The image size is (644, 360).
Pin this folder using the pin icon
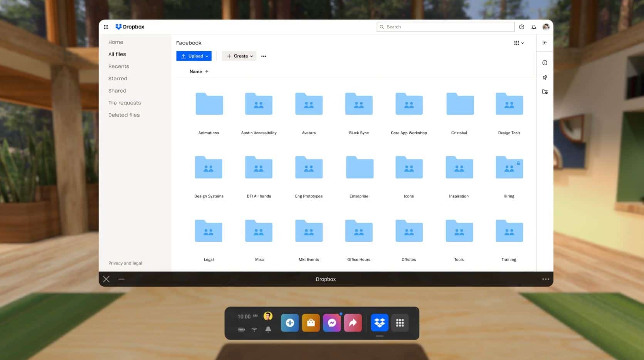click(545, 77)
